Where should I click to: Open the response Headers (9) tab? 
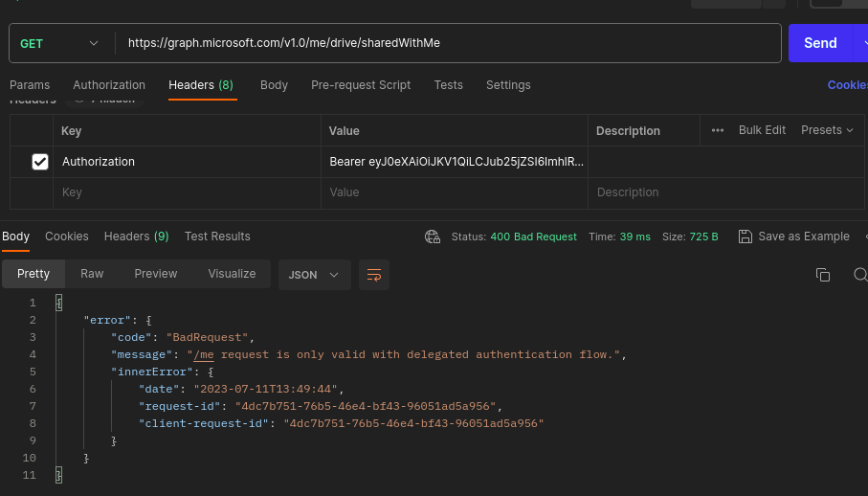coord(137,237)
